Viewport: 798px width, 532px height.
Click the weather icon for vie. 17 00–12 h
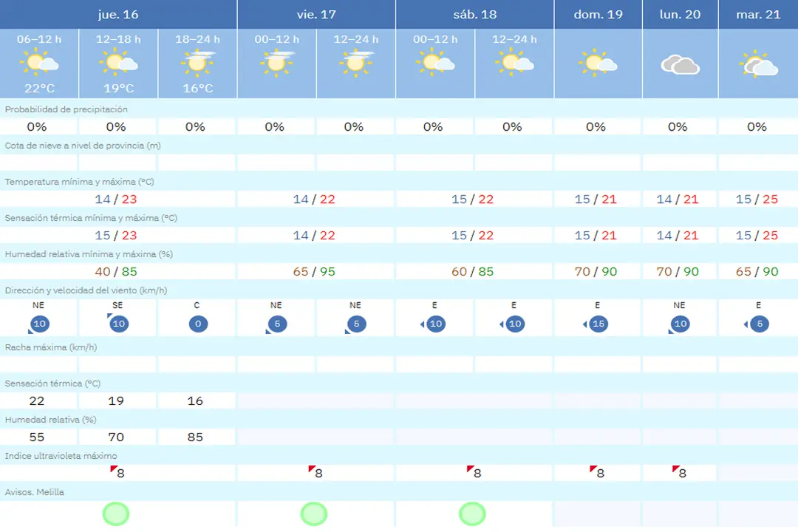point(277,63)
